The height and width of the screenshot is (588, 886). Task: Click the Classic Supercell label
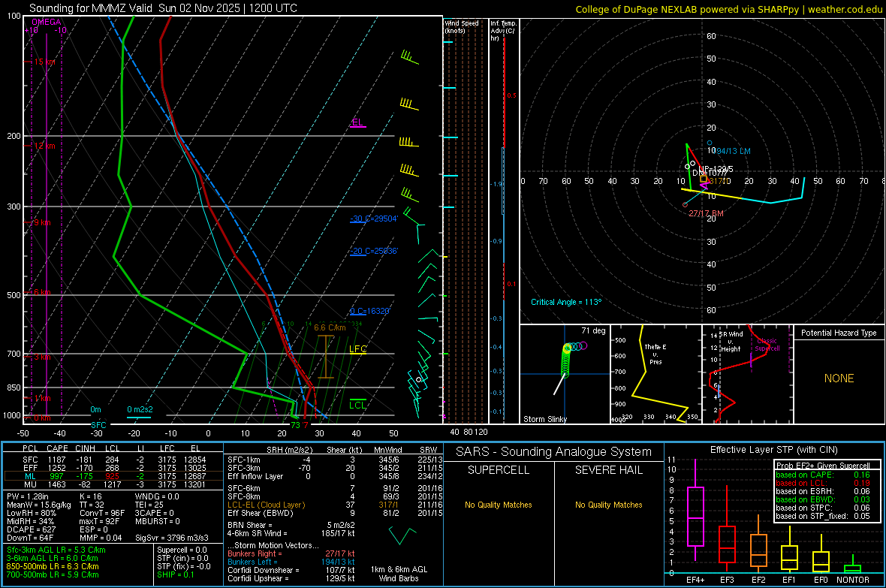click(767, 345)
